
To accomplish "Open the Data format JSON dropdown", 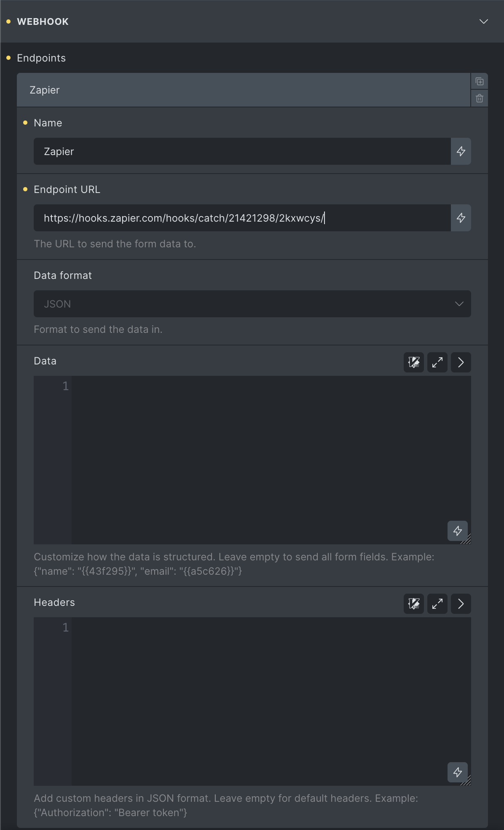I will pos(252,304).
